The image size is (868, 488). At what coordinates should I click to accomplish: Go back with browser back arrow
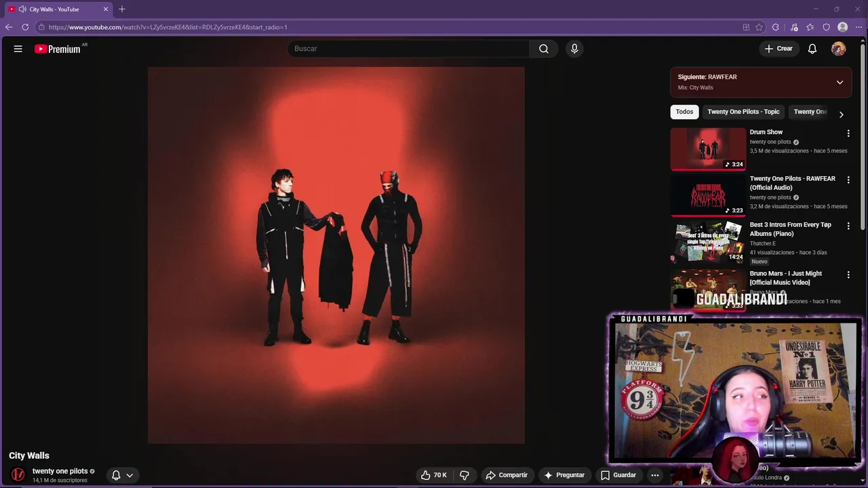pos(9,27)
